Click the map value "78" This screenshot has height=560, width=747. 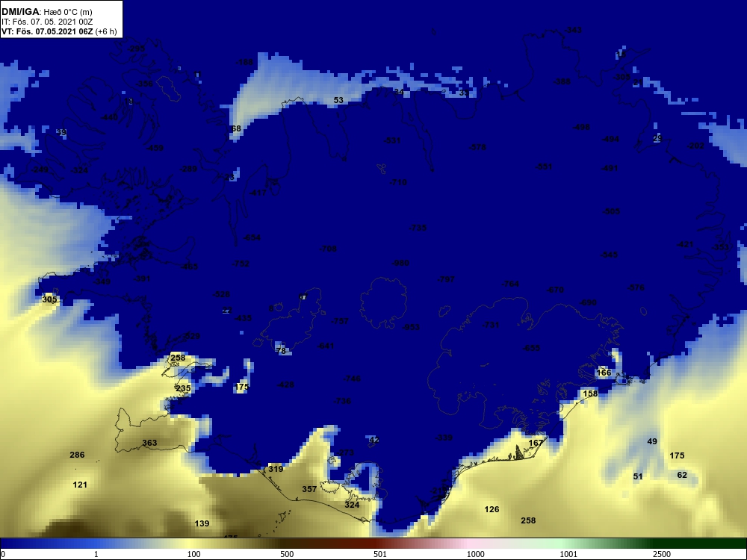click(281, 351)
